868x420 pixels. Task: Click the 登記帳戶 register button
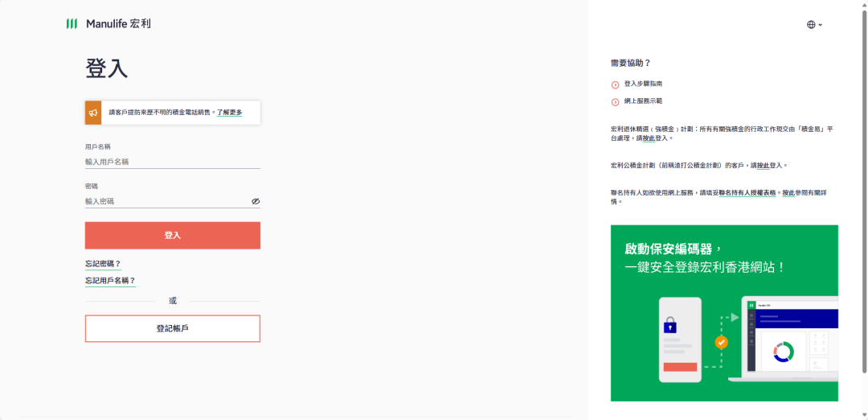[x=173, y=328]
